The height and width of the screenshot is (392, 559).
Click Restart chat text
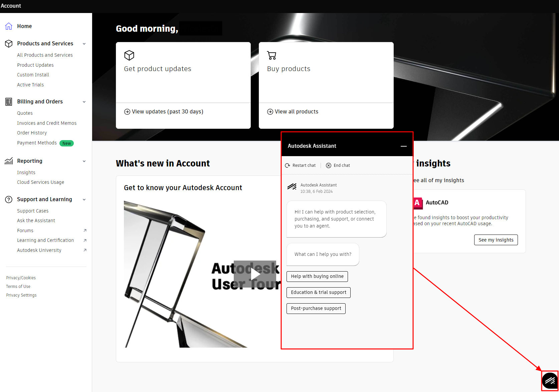click(x=304, y=165)
